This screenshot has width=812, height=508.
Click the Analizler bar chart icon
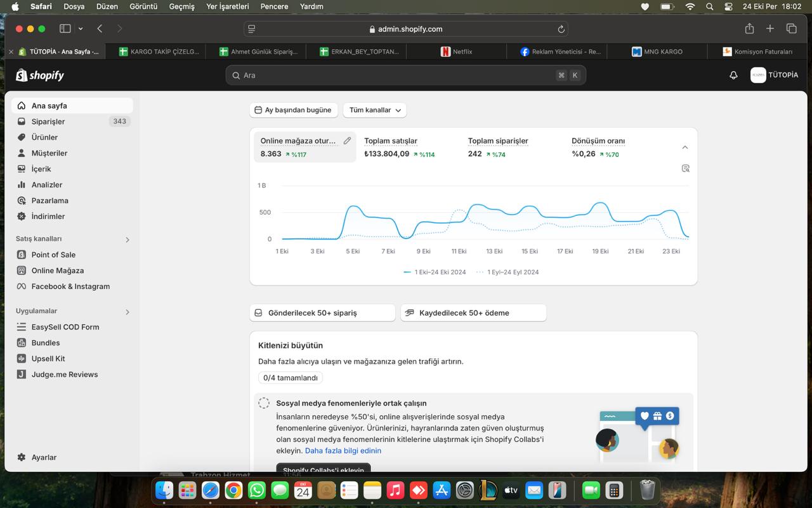point(22,185)
